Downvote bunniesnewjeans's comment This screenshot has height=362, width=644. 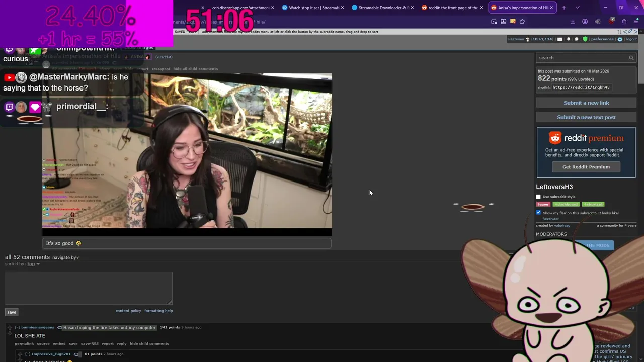click(x=9, y=334)
